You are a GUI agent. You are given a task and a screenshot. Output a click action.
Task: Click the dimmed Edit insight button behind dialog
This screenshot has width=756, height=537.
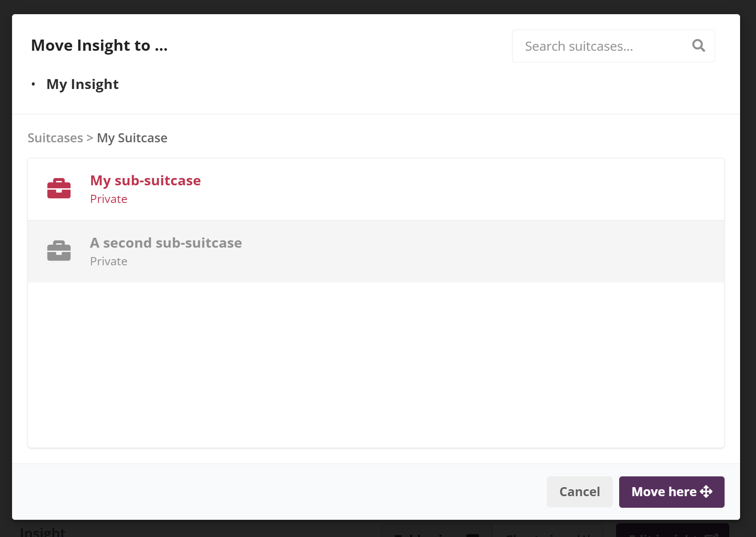pyautogui.click(x=672, y=532)
